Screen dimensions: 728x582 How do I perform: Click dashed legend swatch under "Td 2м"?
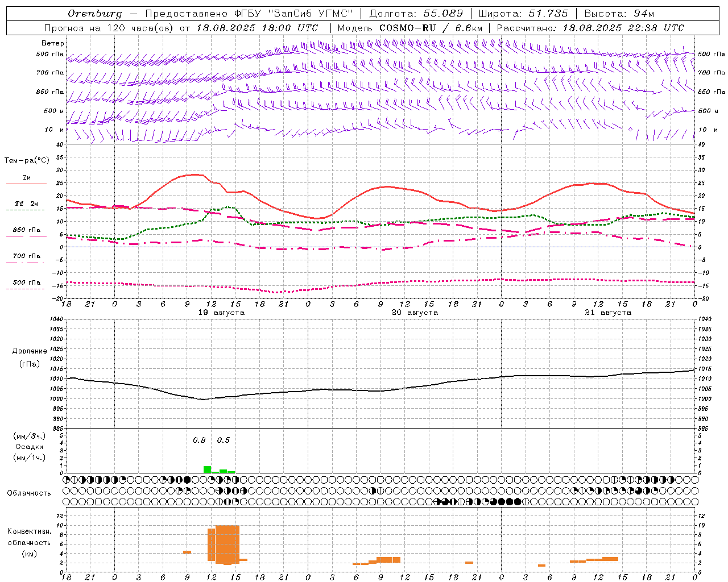click(x=25, y=210)
